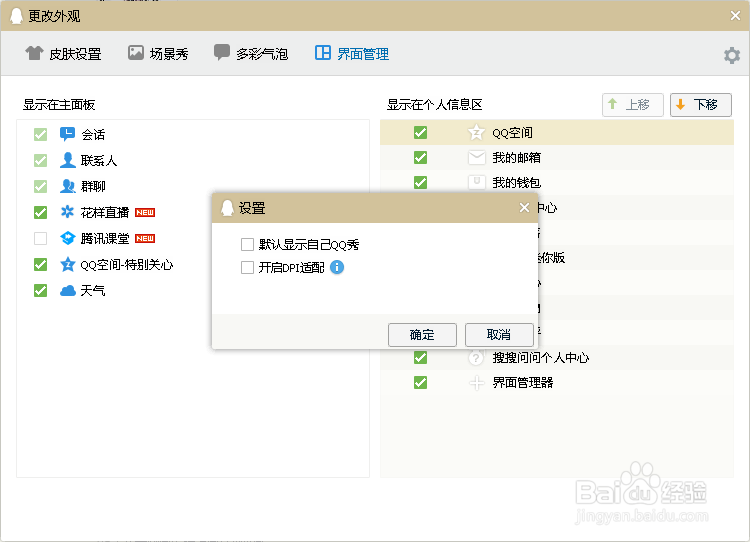Screen dimensions: 750x542
Task: Toggle the 联系人 checkbox
Action: (41, 160)
